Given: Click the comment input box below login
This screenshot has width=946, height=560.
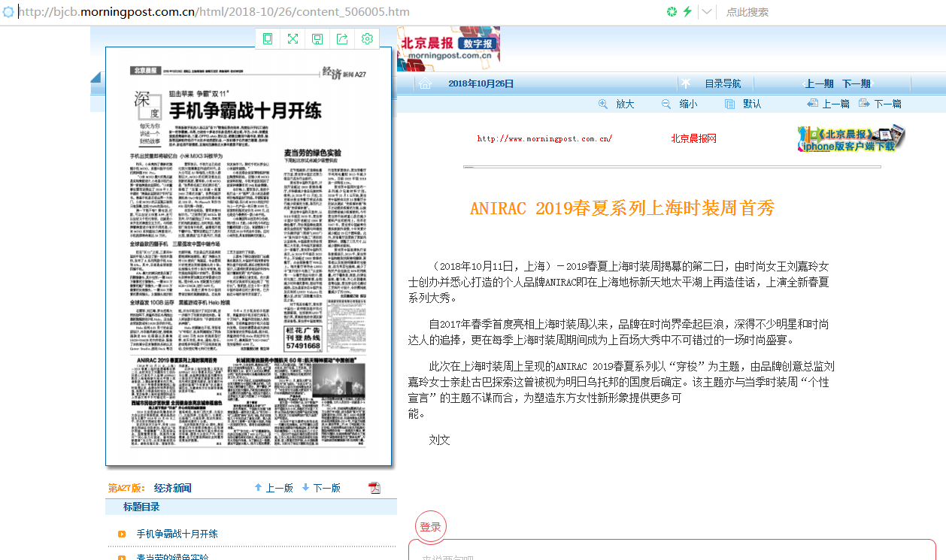Looking at the screenshot, I should [672, 550].
